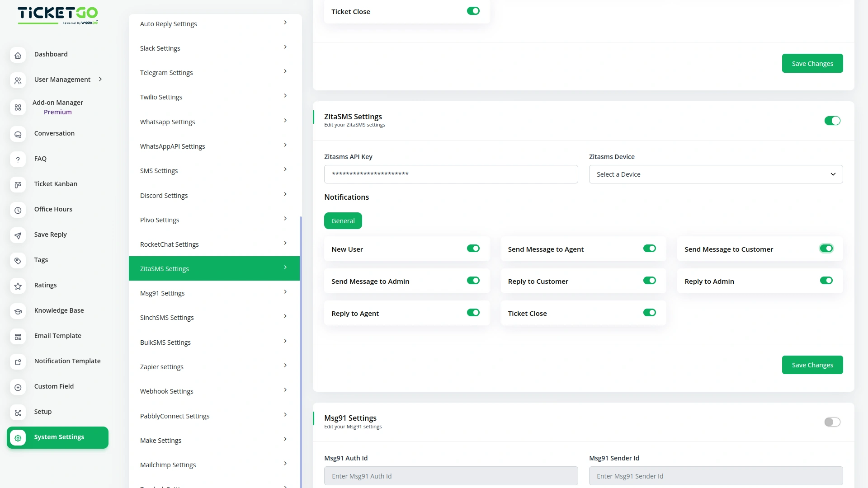868x488 pixels.
Task: Click the ZitaSMS Save Changes button
Action: (812, 365)
